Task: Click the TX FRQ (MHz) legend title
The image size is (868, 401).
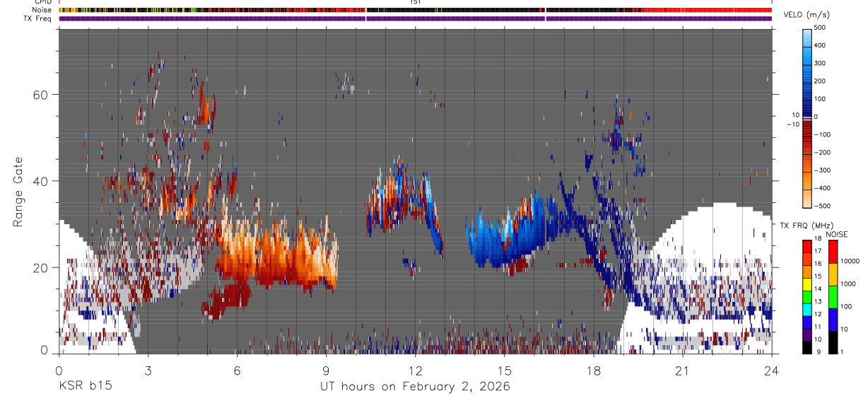Action: pos(807,226)
